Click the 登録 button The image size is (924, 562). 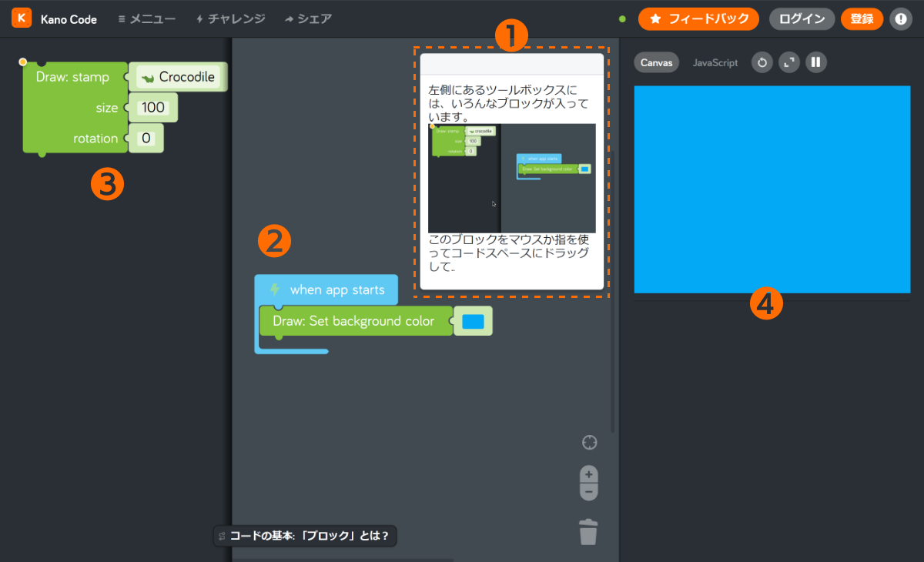pos(862,18)
